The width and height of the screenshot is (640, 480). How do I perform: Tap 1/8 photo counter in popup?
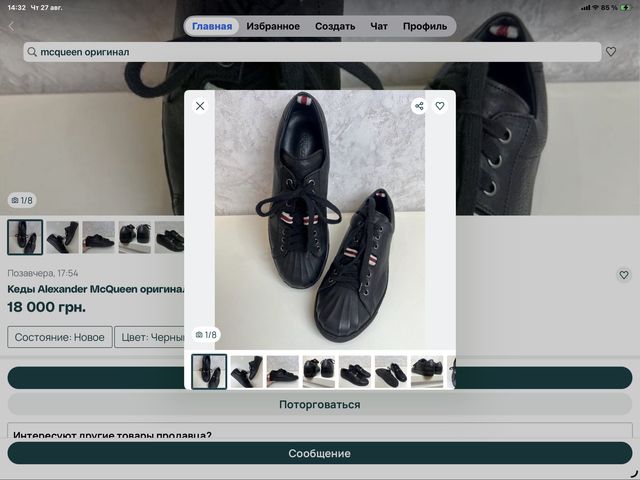[206, 335]
